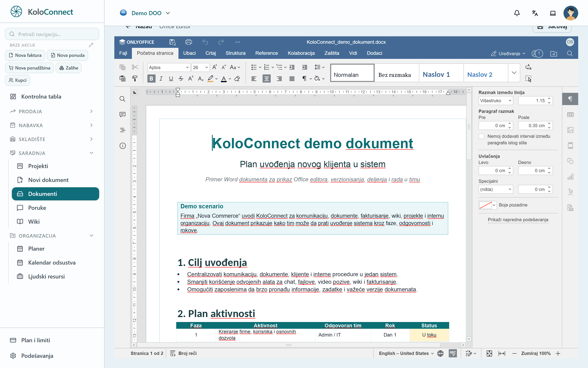Screen dimensions: 588x368
Task: Redo the last action
Action: (x=221, y=42)
